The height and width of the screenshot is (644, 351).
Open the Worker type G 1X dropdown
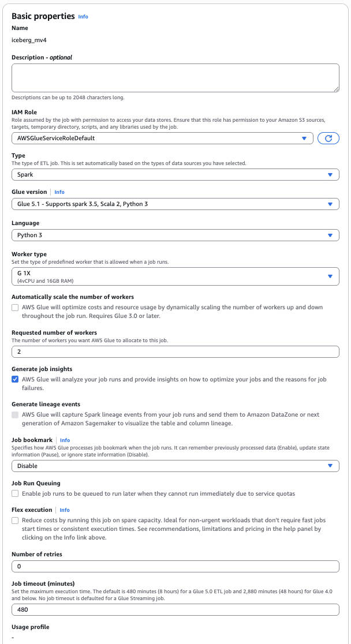click(x=175, y=276)
